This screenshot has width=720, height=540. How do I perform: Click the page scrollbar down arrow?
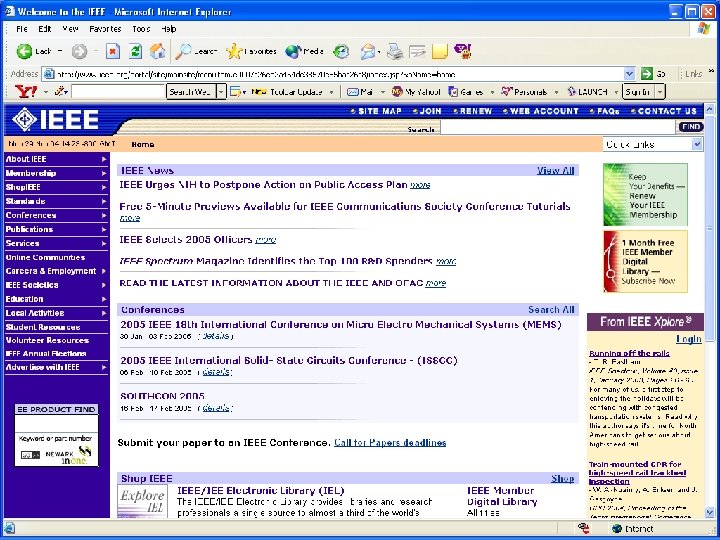click(709, 512)
